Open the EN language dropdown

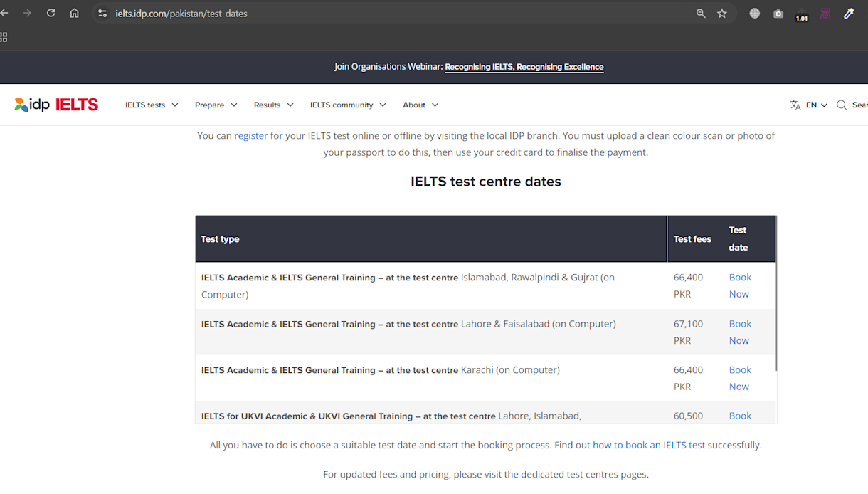(x=817, y=105)
